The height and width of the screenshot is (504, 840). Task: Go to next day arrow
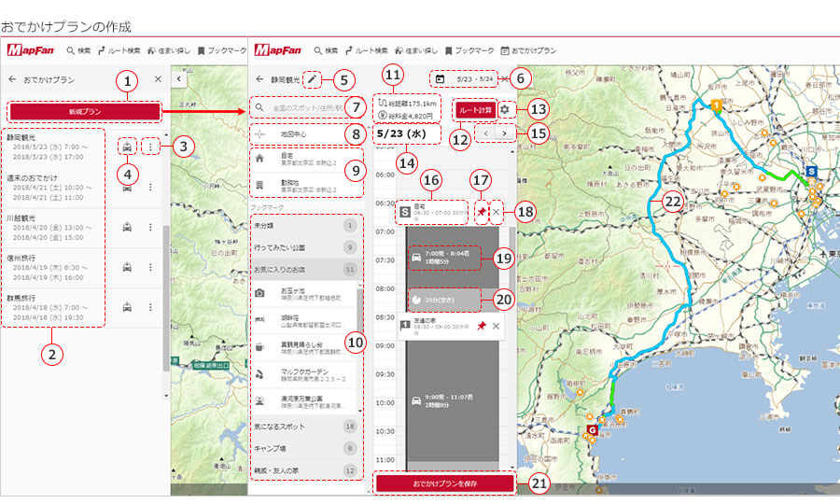tap(505, 133)
